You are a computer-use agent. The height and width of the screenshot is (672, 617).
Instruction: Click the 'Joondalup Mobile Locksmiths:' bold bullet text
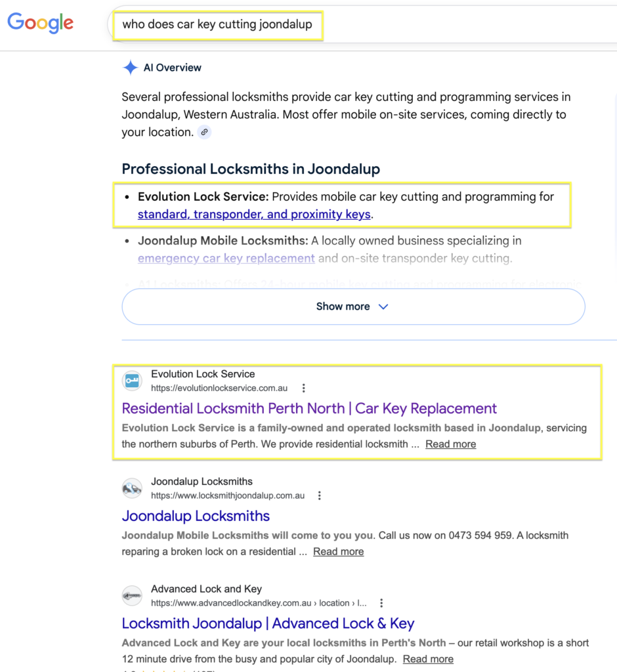223,241
